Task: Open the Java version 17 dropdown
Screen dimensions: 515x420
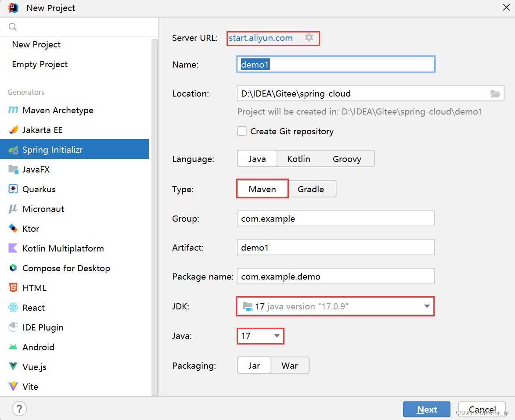Action: [260, 336]
